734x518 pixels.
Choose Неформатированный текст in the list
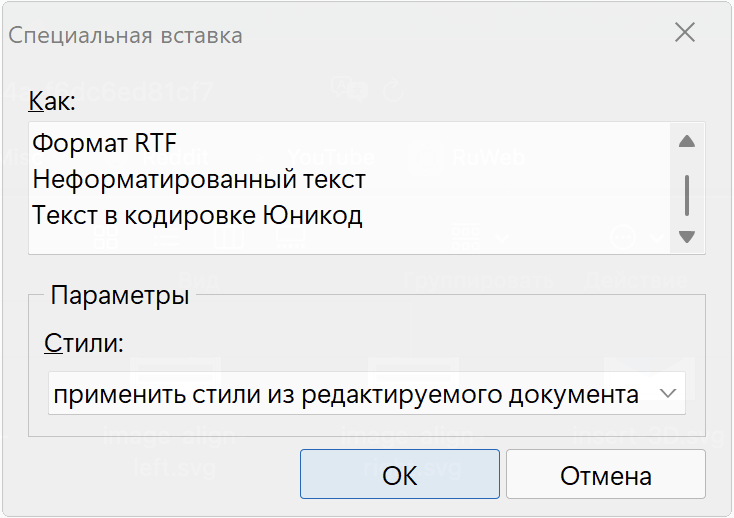(x=198, y=179)
